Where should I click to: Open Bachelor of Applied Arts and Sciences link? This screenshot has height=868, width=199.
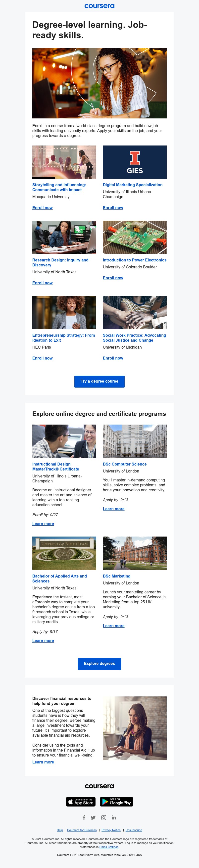[x=59, y=579]
